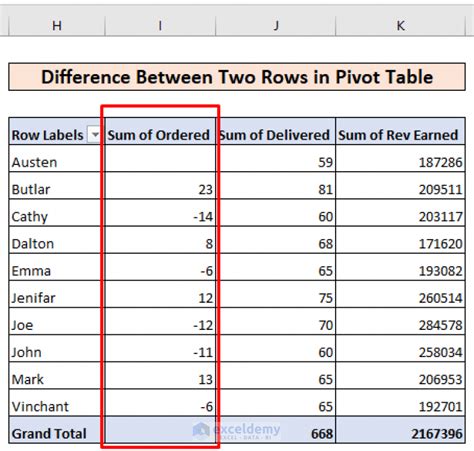Screen dimensions: 474x451
Task: Click John's ordered value -11
Action: [160, 349]
